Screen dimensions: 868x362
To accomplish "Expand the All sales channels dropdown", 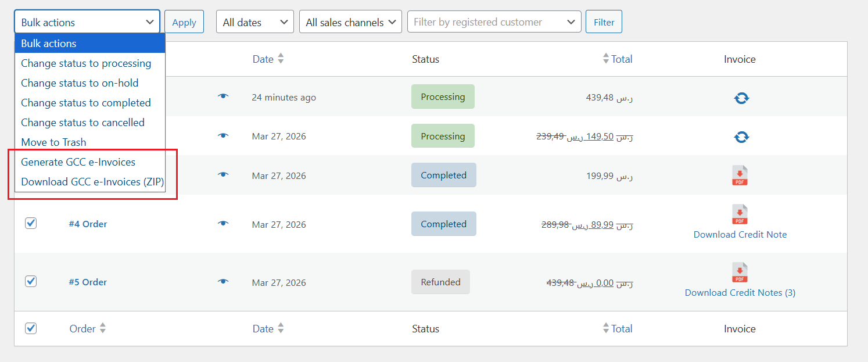I will tap(350, 21).
